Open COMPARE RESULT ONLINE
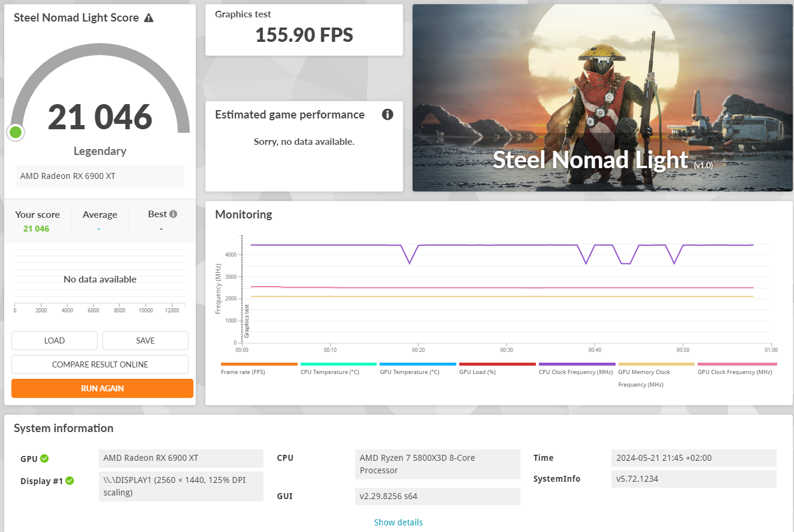This screenshot has height=532, width=794. coord(100,364)
